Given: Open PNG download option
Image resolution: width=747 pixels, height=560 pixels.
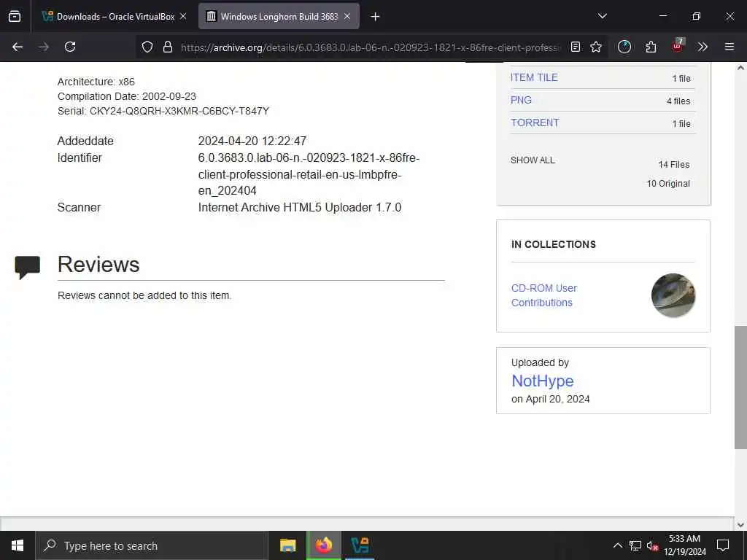Looking at the screenshot, I should [521, 100].
